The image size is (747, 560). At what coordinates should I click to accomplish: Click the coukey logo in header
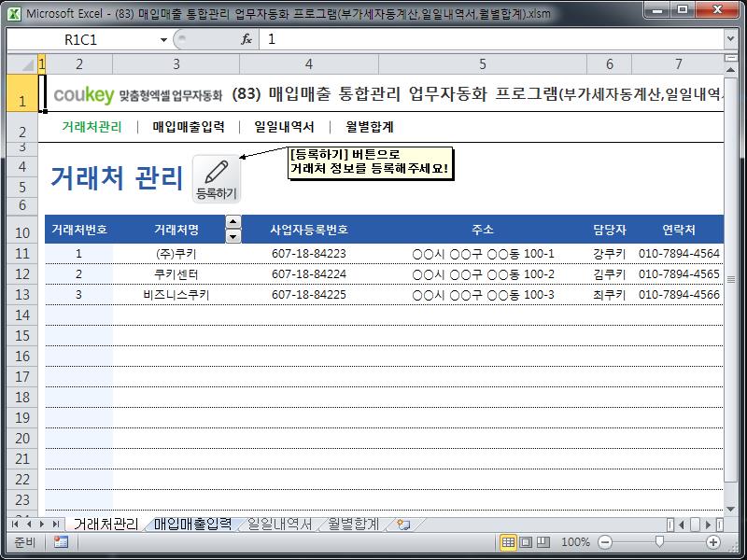pos(84,95)
